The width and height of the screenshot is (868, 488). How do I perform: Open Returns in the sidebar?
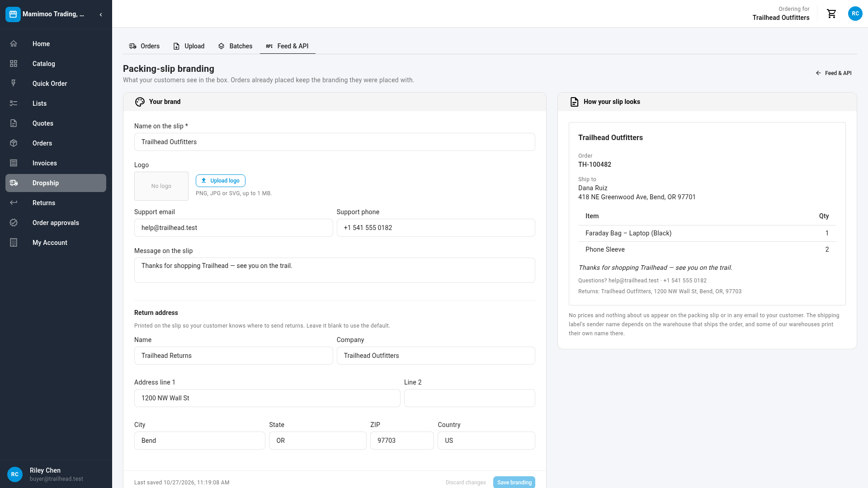click(x=56, y=203)
